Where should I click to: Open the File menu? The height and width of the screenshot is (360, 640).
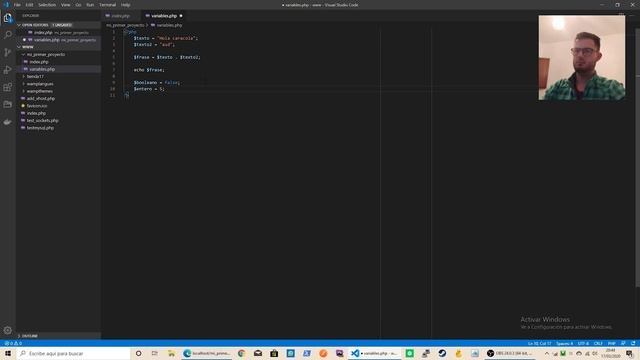[x=17, y=5]
